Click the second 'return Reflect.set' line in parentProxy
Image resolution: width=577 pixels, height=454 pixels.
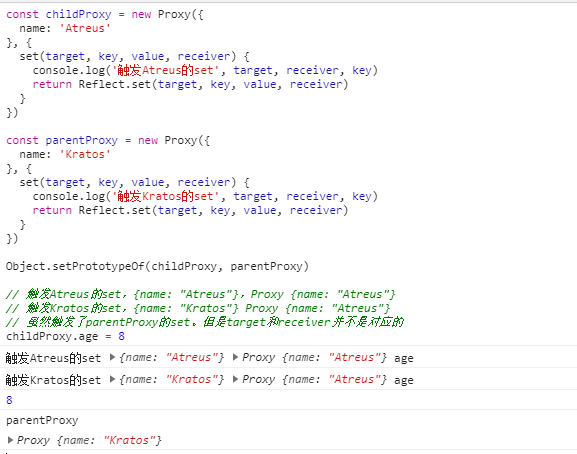pos(190,210)
